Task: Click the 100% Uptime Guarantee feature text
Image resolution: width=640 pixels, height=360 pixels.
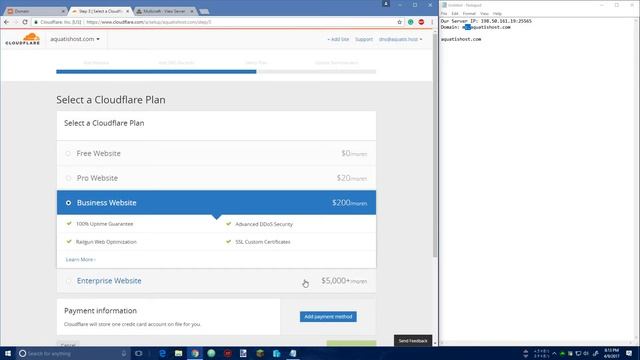Action: tap(104, 224)
